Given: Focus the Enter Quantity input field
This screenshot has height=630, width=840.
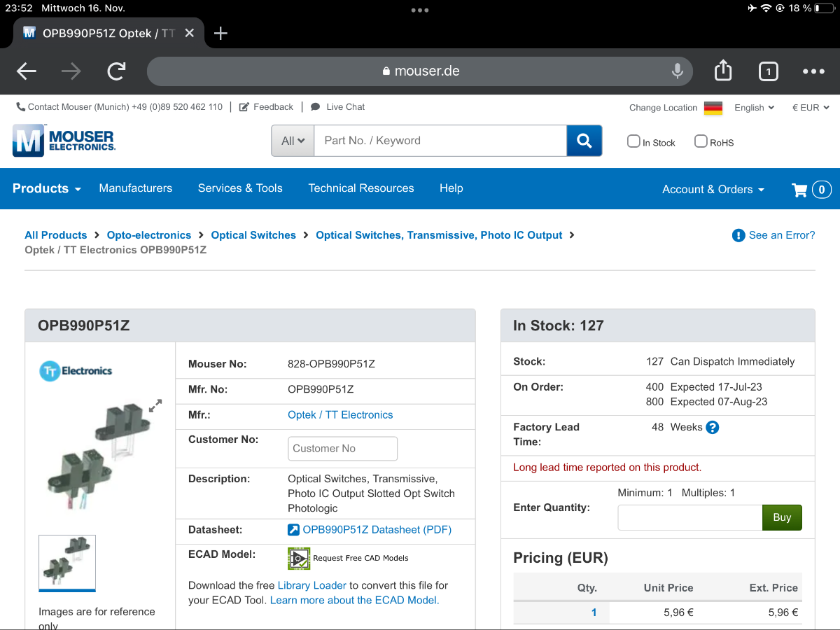Looking at the screenshot, I should 690,518.
